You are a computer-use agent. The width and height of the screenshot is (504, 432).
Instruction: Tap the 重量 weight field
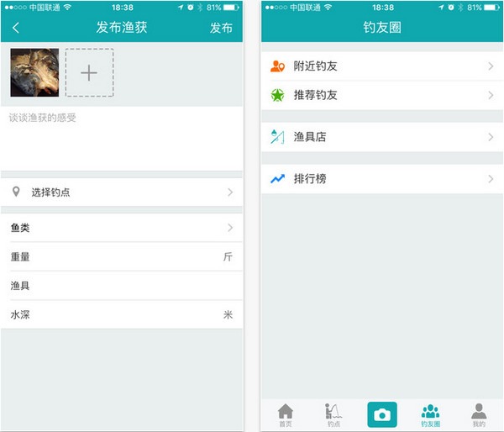122,256
